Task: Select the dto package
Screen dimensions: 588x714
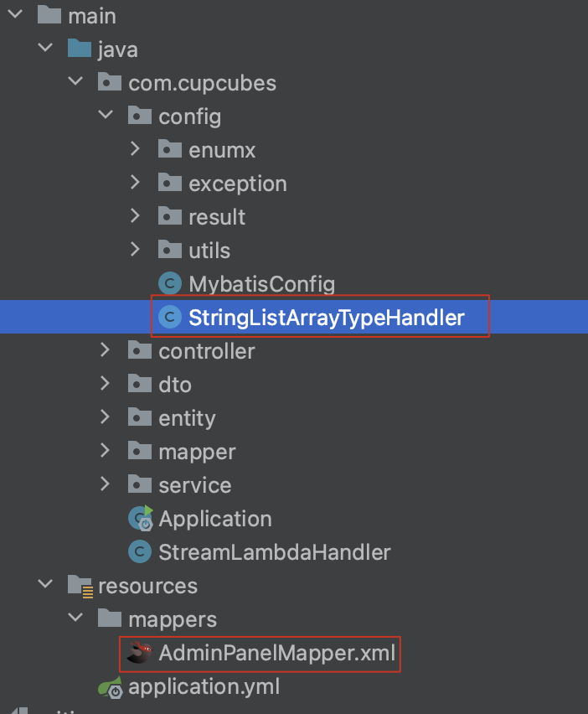Action: [x=169, y=384]
